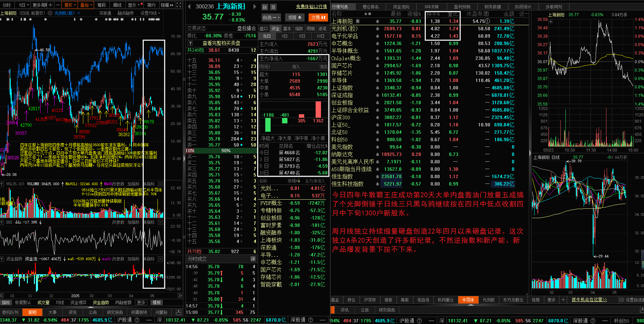Sort by the 涨幅% column header
This screenshot has height=324, width=644.
coord(414,14)
